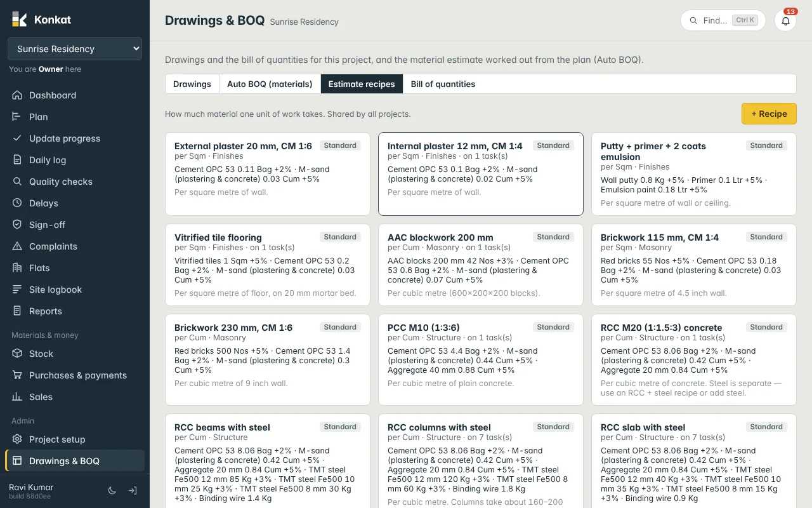Toggle dark mode moon icon

coord(112,491)
